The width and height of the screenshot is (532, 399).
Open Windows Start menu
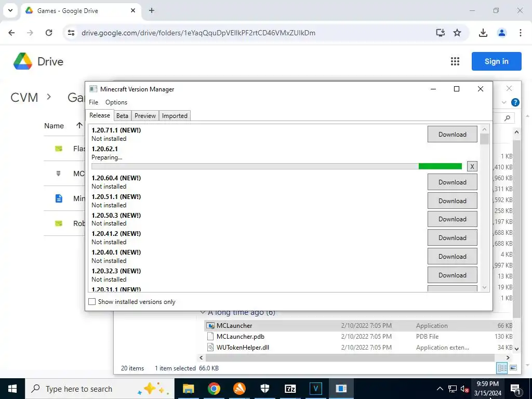[12, 389]
